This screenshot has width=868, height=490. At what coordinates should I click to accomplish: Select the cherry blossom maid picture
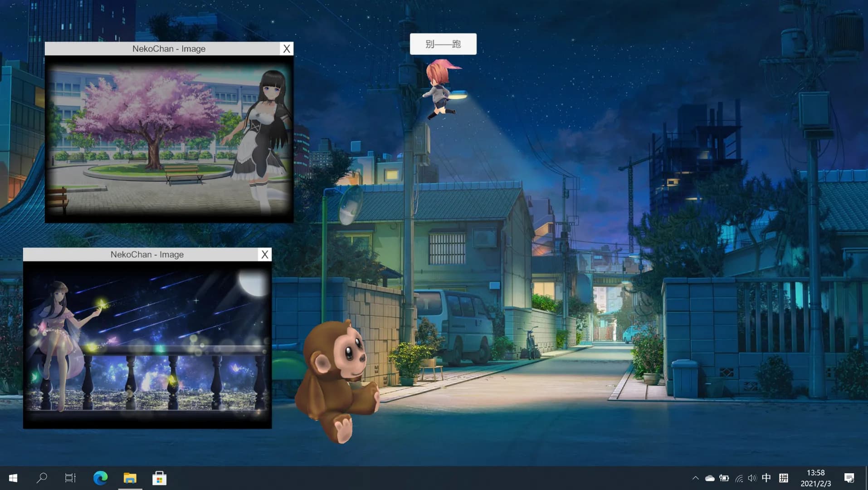(x=169, y=138)
